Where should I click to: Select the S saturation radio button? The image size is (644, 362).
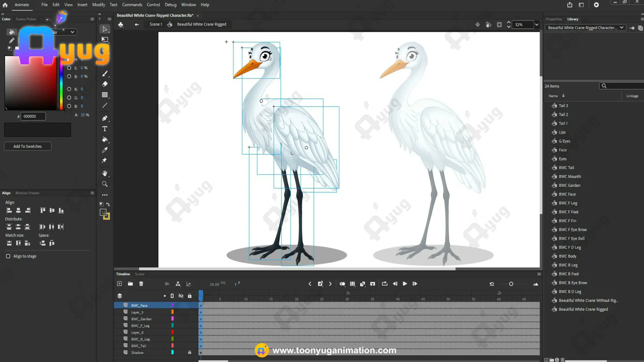pos(69,68)
